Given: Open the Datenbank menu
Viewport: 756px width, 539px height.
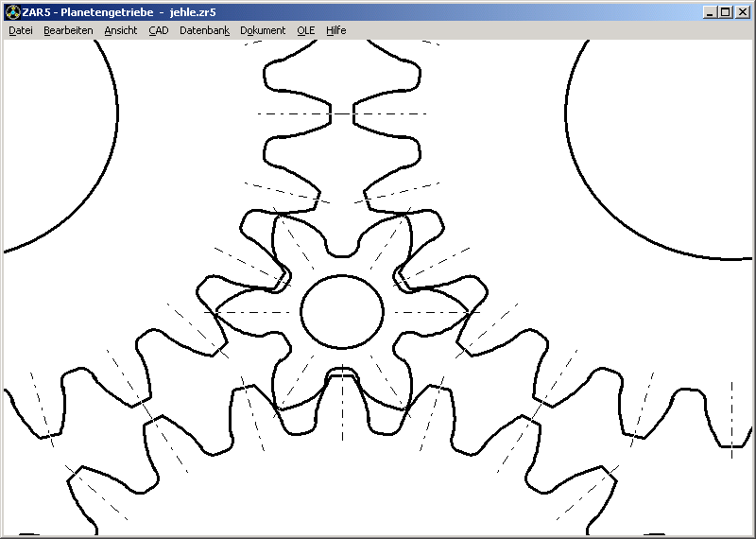Looking at the screenshot, I should pyautogui.click(x=204, y=30).
